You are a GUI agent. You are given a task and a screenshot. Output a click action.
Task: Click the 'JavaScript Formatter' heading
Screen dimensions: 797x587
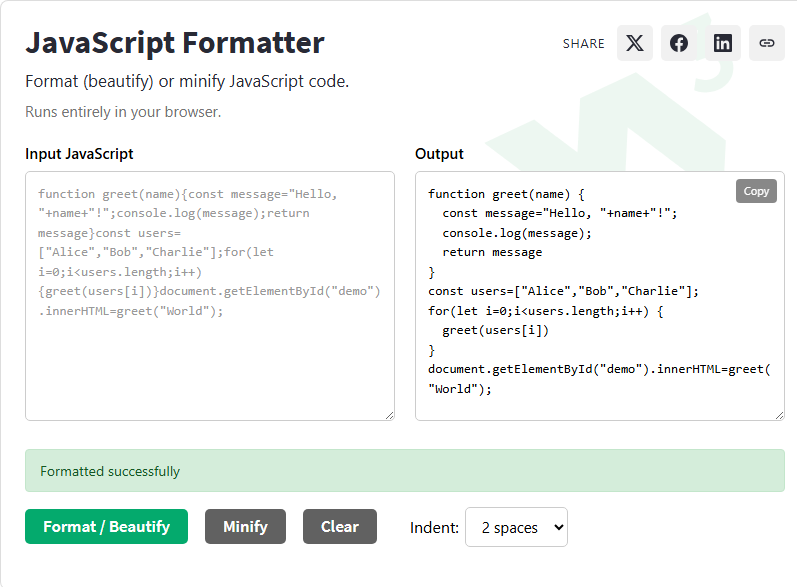[x=175, y=43]
